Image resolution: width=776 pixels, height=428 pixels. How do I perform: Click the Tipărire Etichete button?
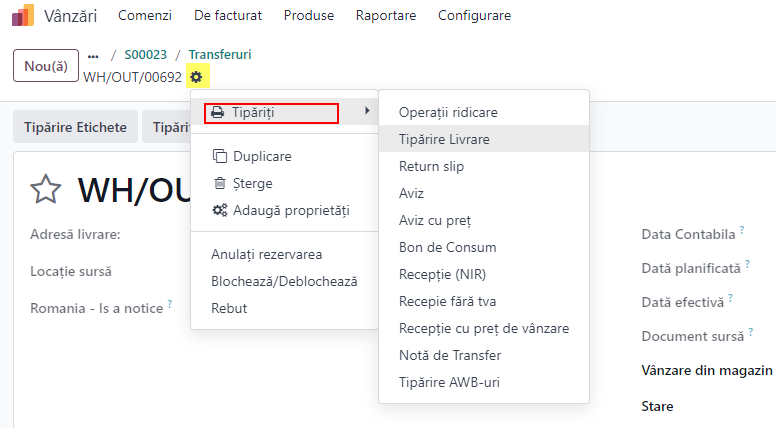[75, 127]
